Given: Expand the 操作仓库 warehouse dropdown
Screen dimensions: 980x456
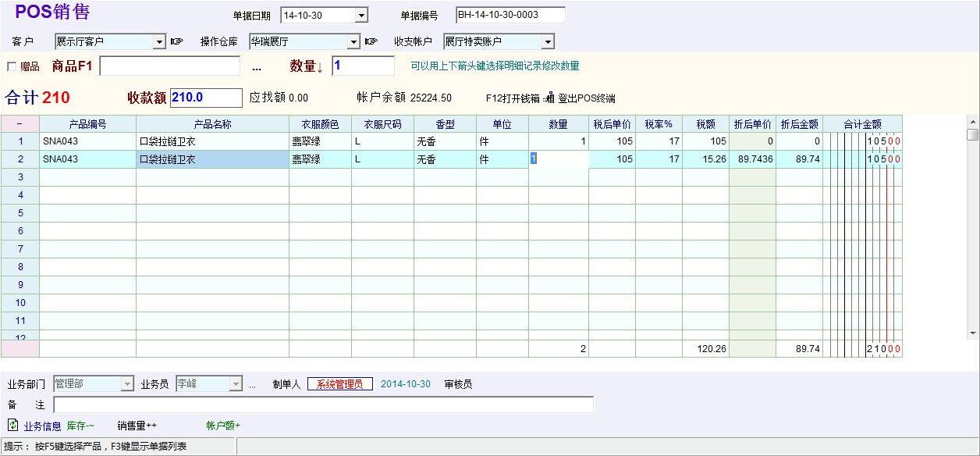Looking at the screenshot, I should 353,41.
